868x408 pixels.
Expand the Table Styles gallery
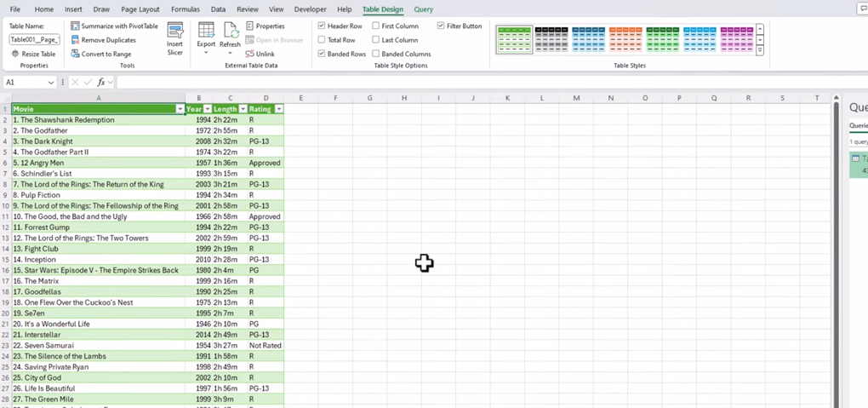coord(760,51)
